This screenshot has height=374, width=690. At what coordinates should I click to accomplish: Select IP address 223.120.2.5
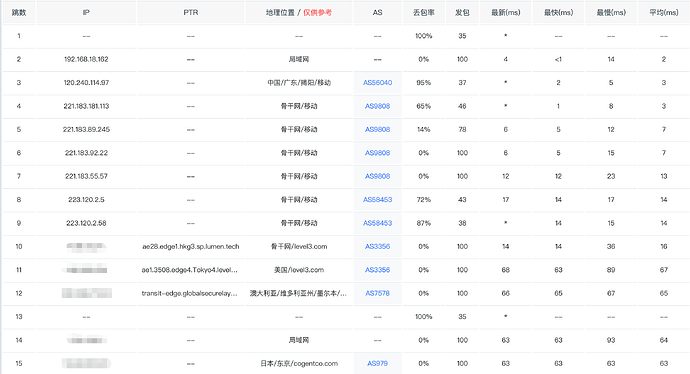tap(86, 200)
